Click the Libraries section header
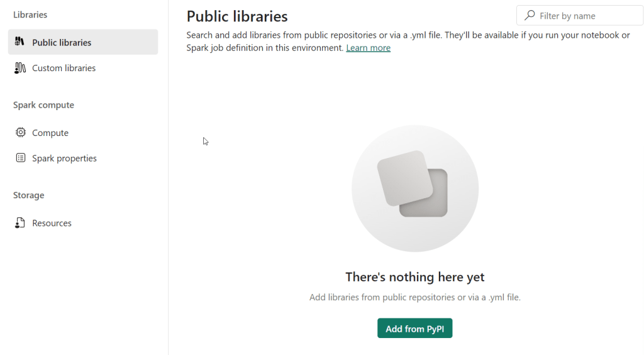644x355 pixels. (x=30, y=14)
